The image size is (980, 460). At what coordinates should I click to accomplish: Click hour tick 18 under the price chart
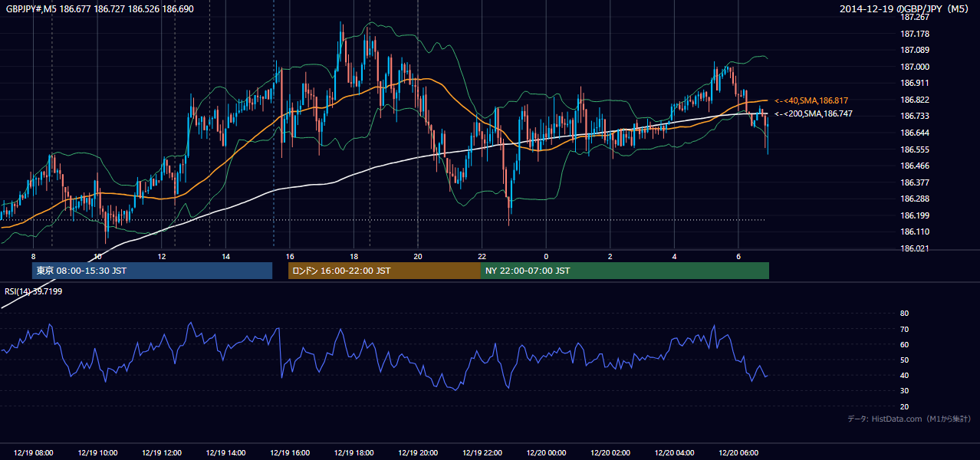click(x=354, y=256)
